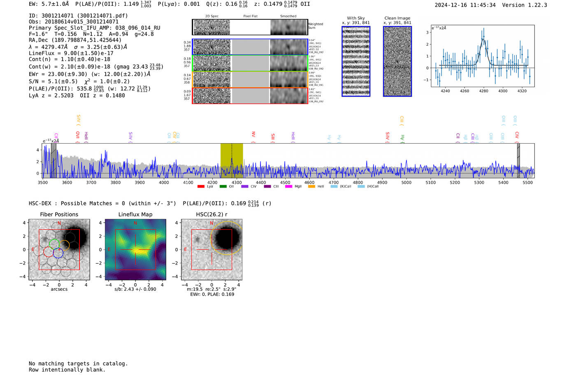This screenshot has width=576, height=392.
Task: Click the blue-bordered row Pixel Flat panel
Action: point(251,47)
